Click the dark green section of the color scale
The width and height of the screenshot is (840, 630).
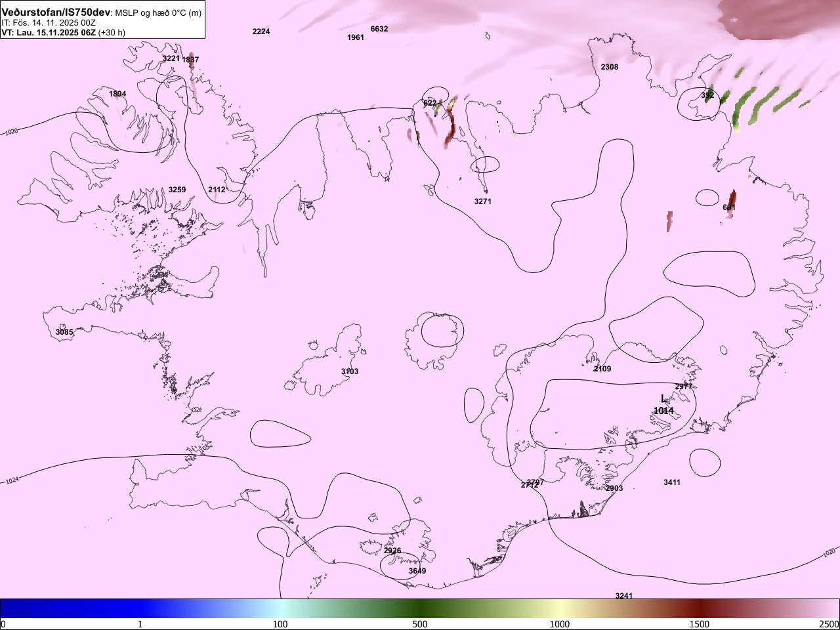tap(420, 608)
